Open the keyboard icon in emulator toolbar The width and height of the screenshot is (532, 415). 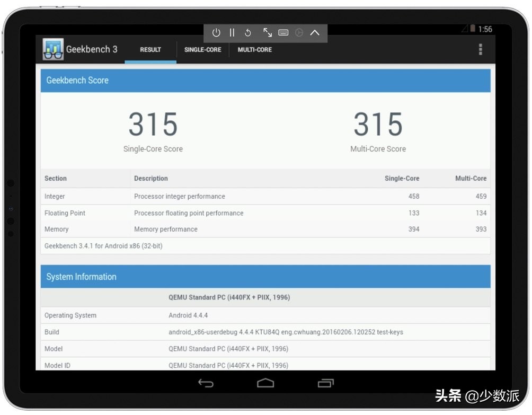coord(283,32)
